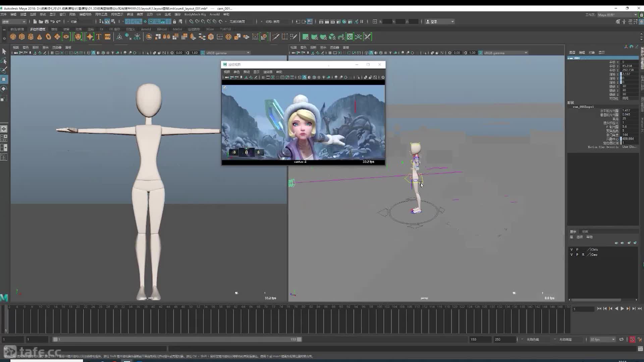Click the Multi-Cut tool shelf icon
Screen dimensions: 644x362
276,37
